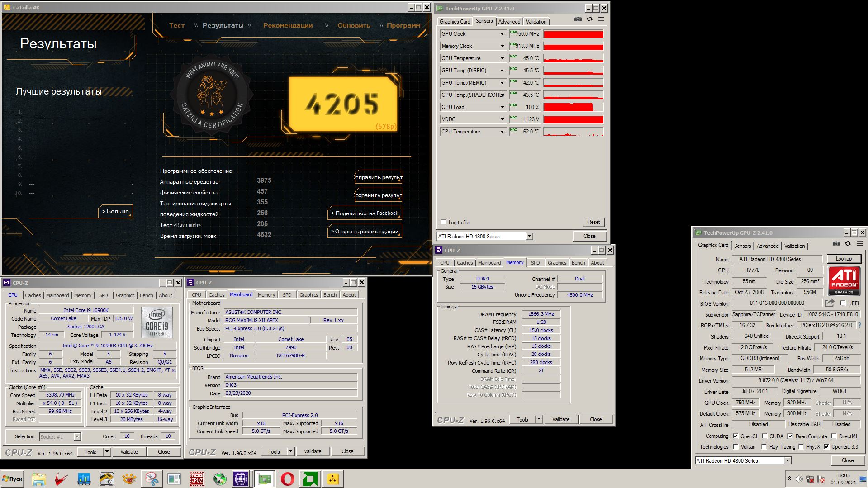Switch to Рекомендации tab in Catzilla
The width and height of the screenshot is (868, 488).
click(288, 25)
